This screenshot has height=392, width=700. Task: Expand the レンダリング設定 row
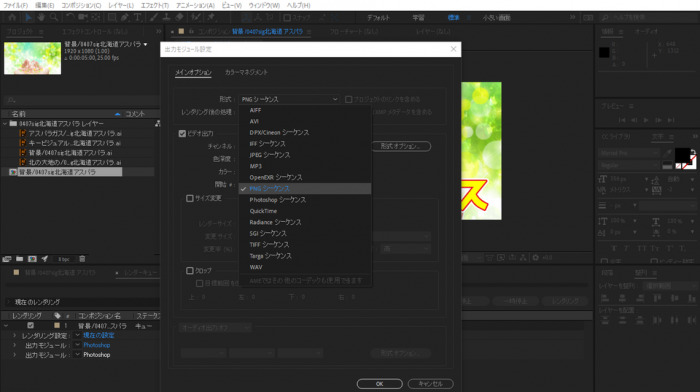coord(14,335)
